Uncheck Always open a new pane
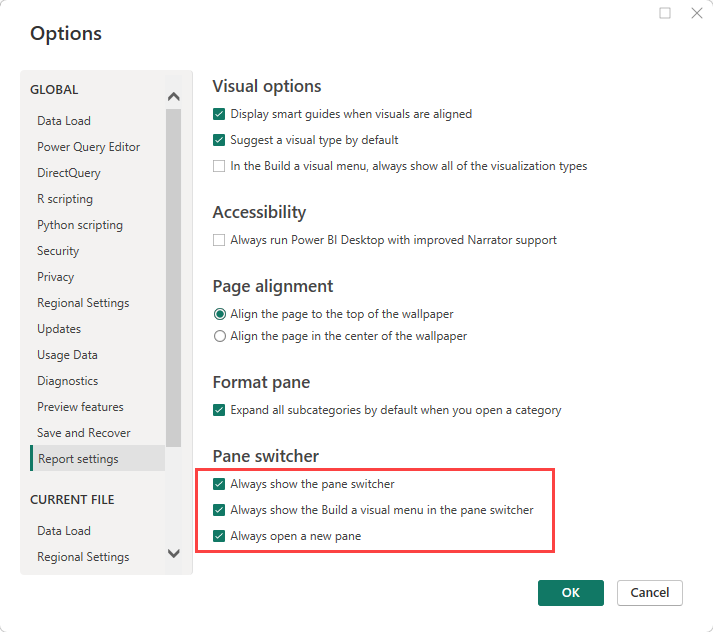 pos(219,536)
